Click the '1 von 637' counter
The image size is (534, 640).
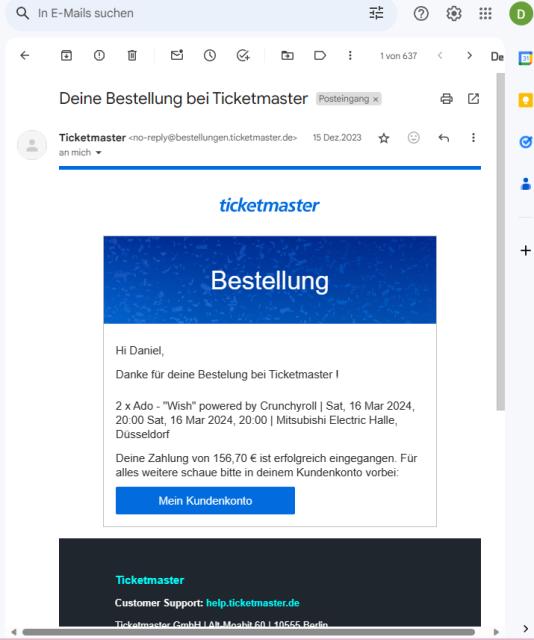[398, 56]
